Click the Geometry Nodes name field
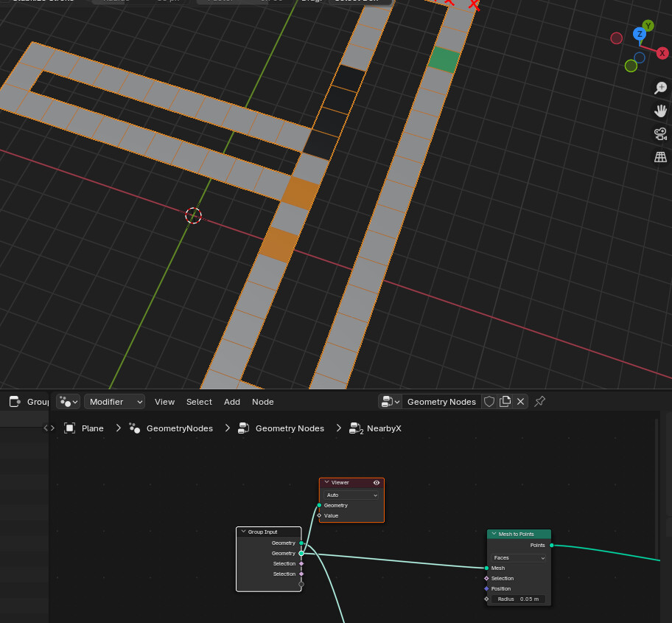The height and width of the screenshot is (623, 672). pos(441,402)
